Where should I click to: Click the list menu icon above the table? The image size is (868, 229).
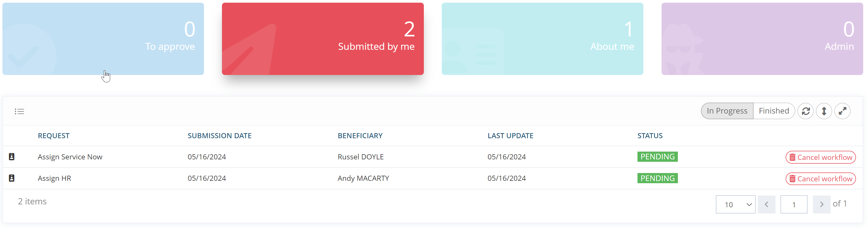tap(19, 111)
